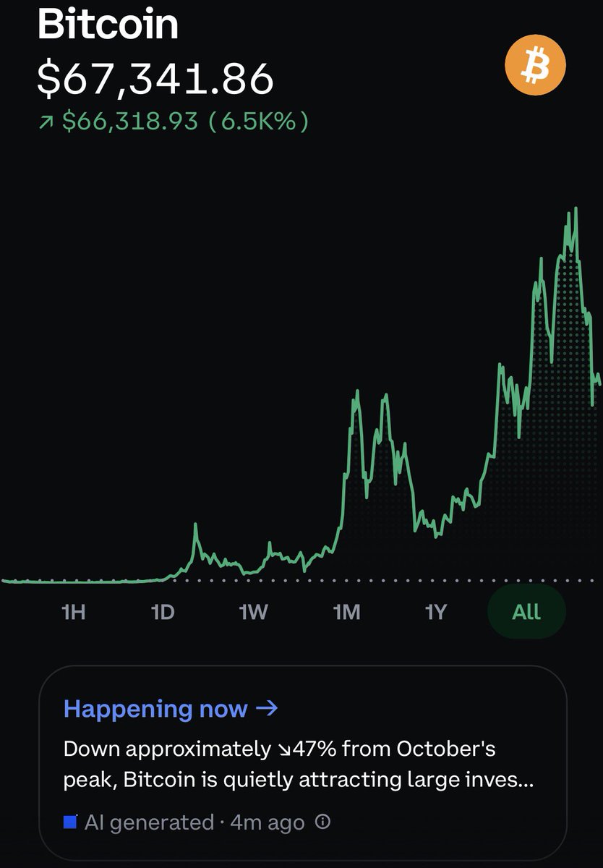Choose the 1M time range
This screenshot has width=603, height=868.
click(x=346, y=612)
